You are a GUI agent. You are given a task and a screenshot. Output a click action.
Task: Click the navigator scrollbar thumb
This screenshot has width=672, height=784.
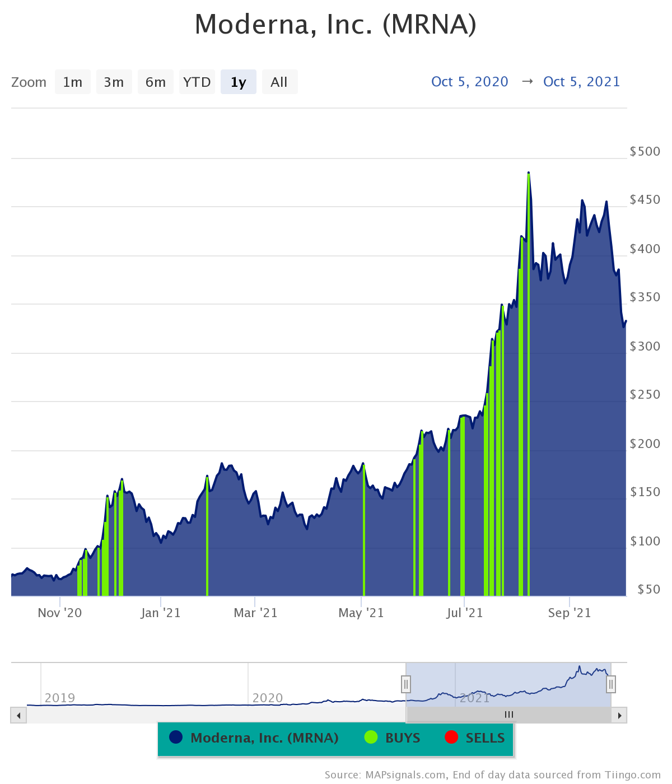coord(509,715)
